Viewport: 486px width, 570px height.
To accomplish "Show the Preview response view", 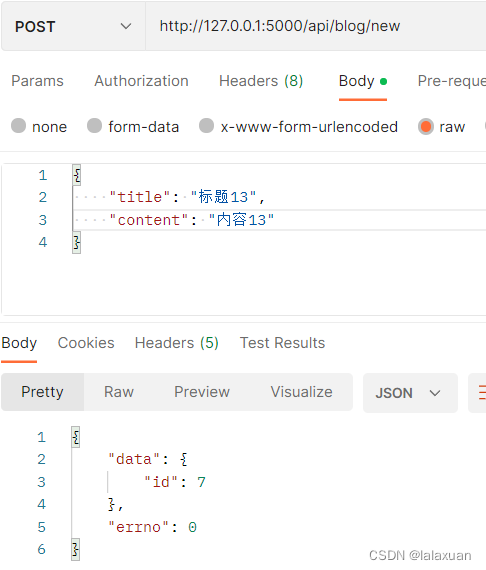I will pos(202,392).
